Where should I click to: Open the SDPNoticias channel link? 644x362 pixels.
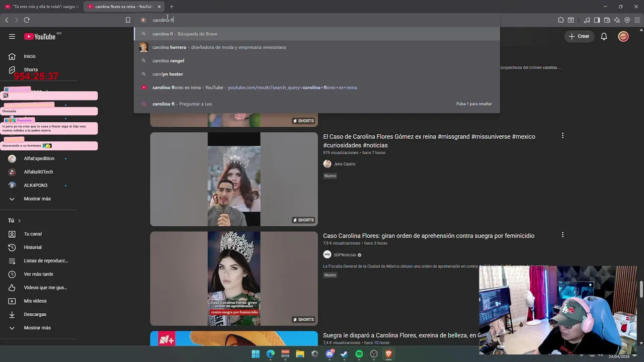[345, 255]
